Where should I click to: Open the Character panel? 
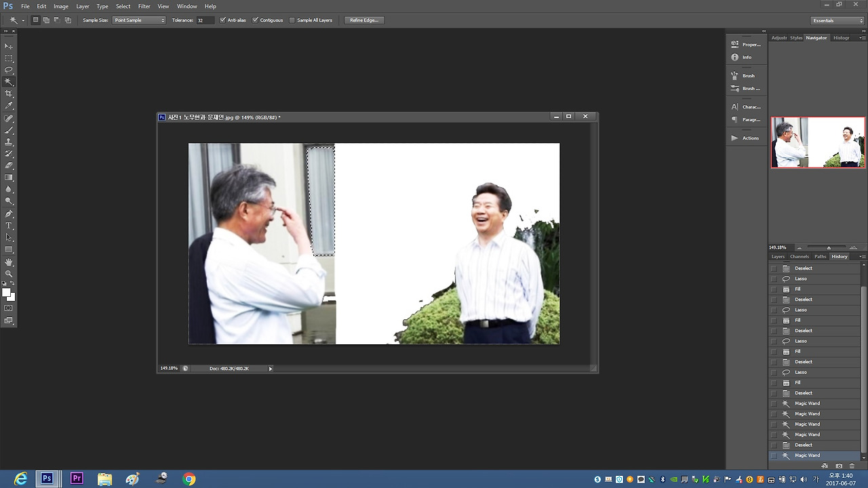click(x=748, y=106)
